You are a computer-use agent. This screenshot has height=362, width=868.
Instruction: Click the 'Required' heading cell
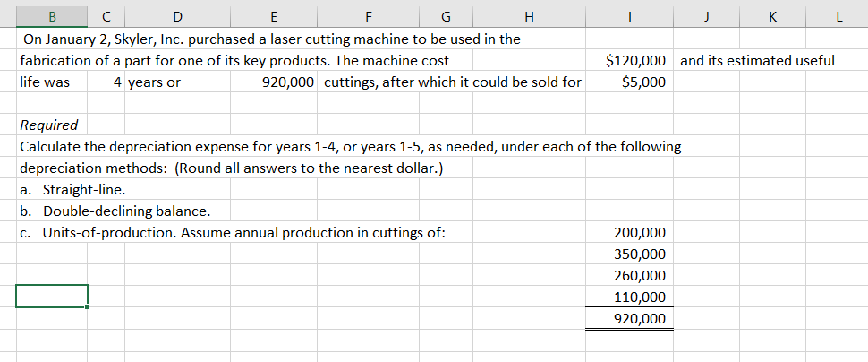click(x=52, y=125)
